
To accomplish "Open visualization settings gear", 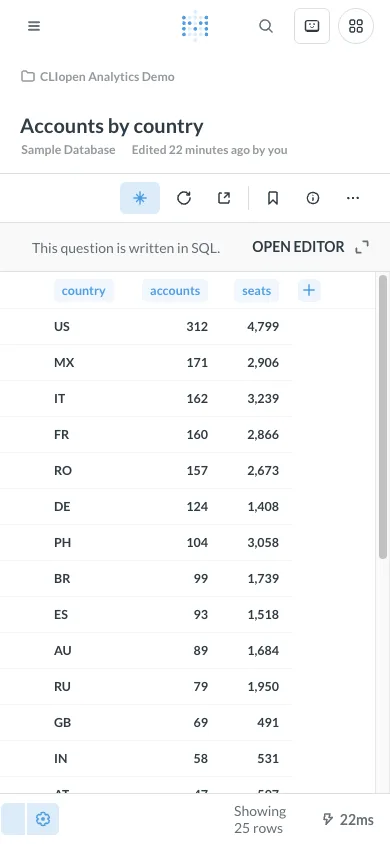I will click(42, 819).
